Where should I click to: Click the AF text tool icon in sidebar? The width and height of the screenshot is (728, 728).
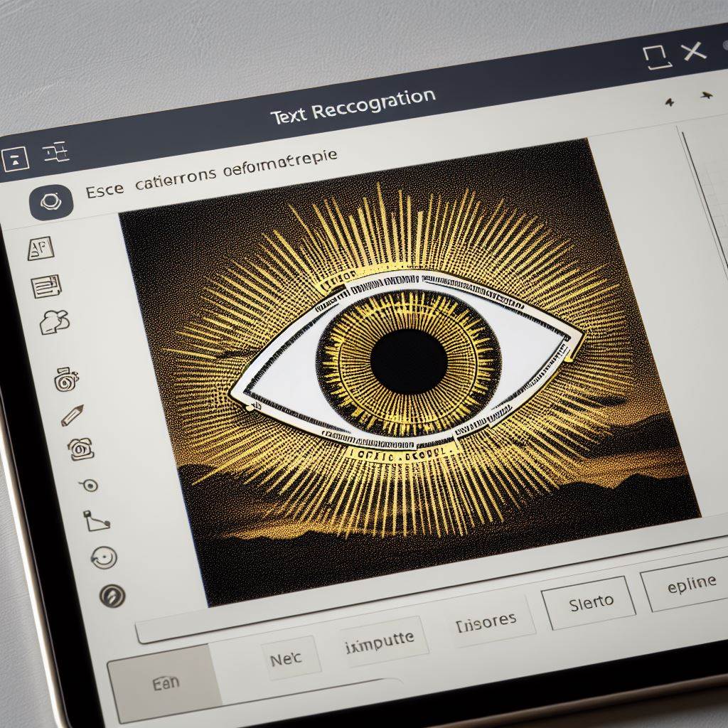coord(41,248)
